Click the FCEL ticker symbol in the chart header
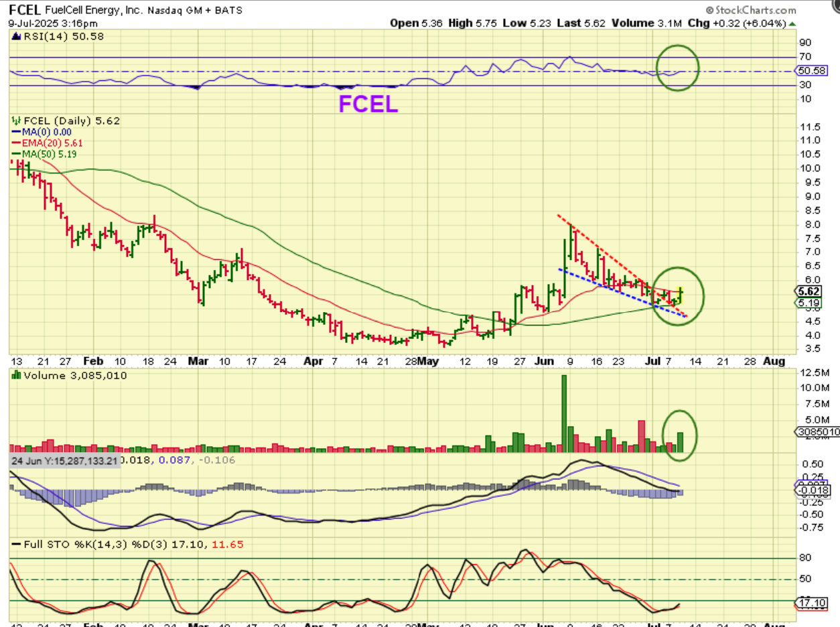This screenshot has width=840, height=627. [x=24, y=9]
